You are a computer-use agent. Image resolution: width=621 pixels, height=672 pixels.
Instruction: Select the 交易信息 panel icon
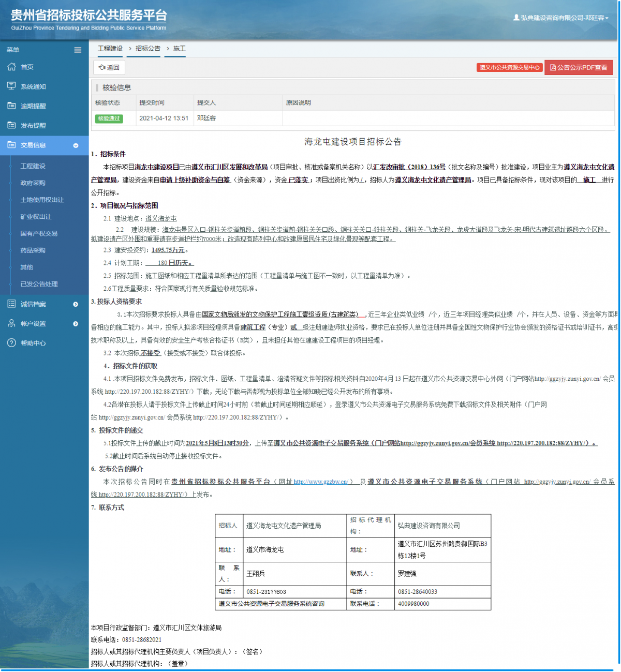10,145
